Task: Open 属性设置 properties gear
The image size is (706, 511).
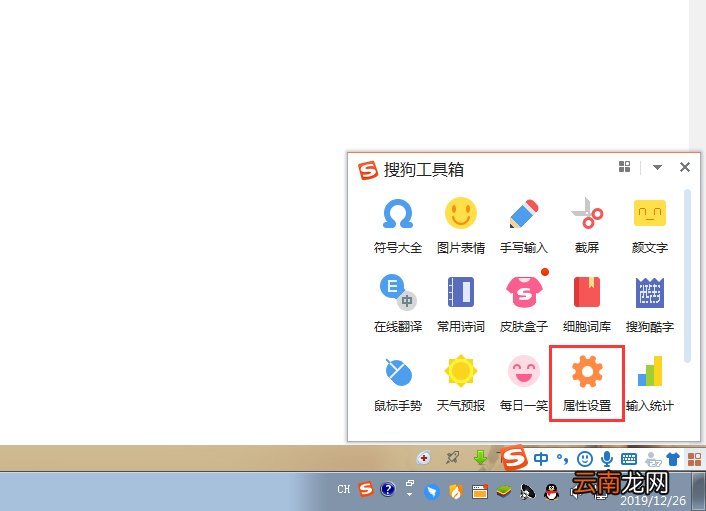Action: (x=587, y=384)
